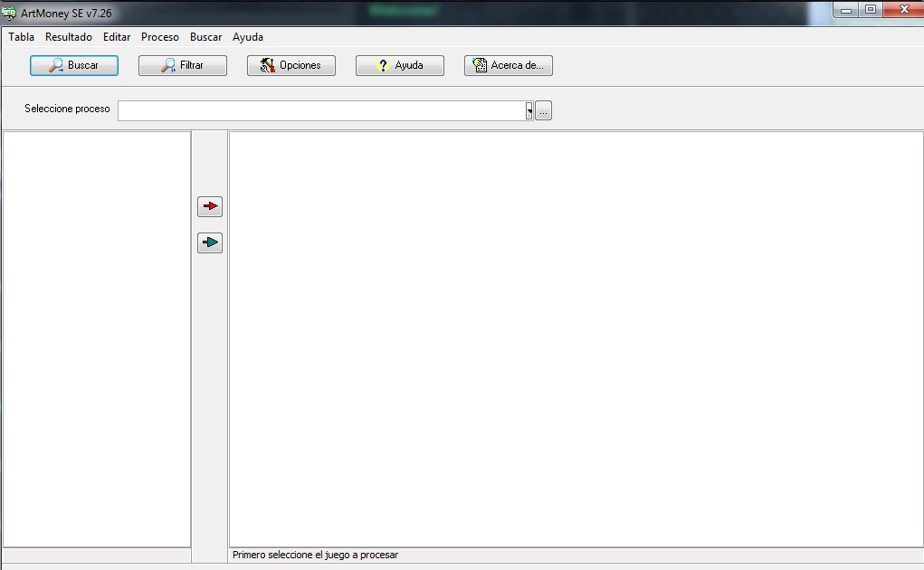Image resolution: width=924 pixels, height=570 pixels.
Task: Click the ellipsis browse button beside process list
Action: 543,110
